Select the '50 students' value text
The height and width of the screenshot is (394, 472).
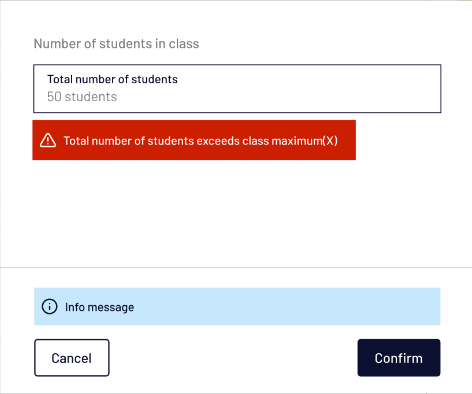82,97
